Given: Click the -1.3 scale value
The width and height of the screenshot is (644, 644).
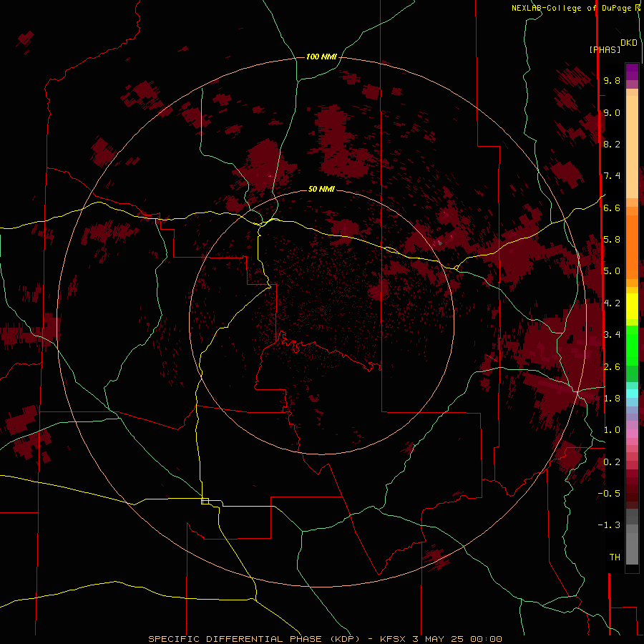Looking at the screenshot, I should click(609, 525).
